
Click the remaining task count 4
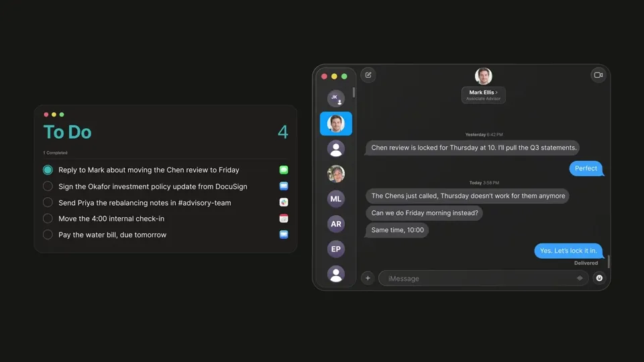click(282, 132)
